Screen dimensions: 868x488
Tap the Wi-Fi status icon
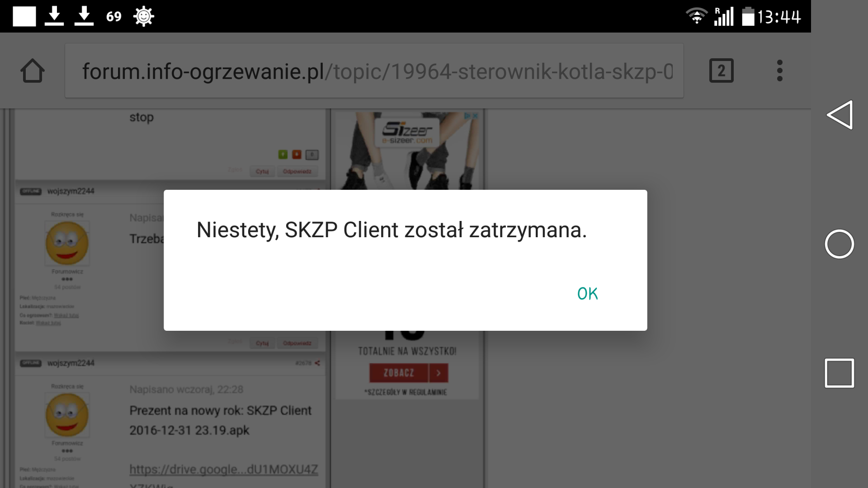[x=696, y=16]
